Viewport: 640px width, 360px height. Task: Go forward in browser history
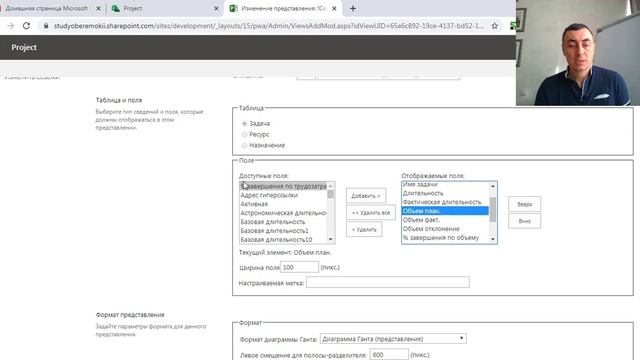(11, 26)
